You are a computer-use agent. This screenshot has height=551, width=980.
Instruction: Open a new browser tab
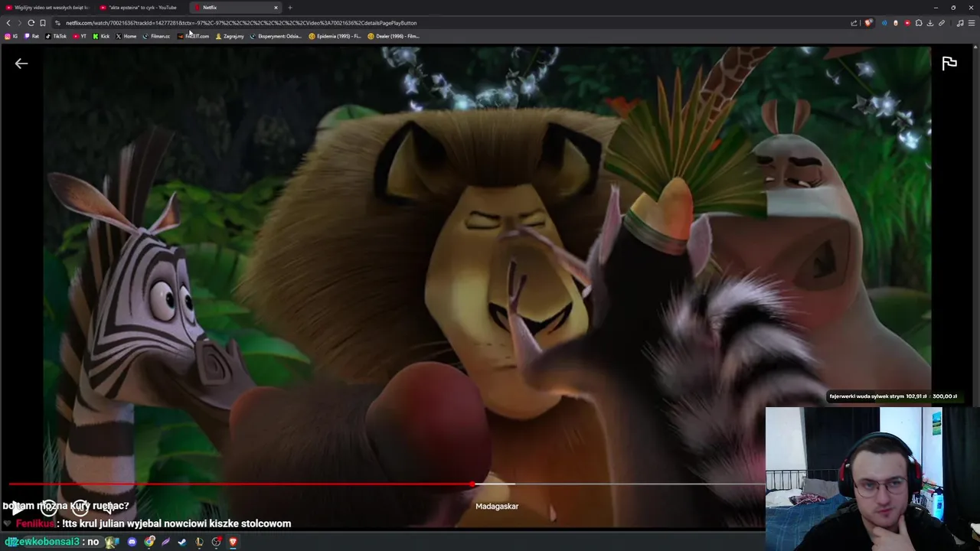(x=290, y=8)
